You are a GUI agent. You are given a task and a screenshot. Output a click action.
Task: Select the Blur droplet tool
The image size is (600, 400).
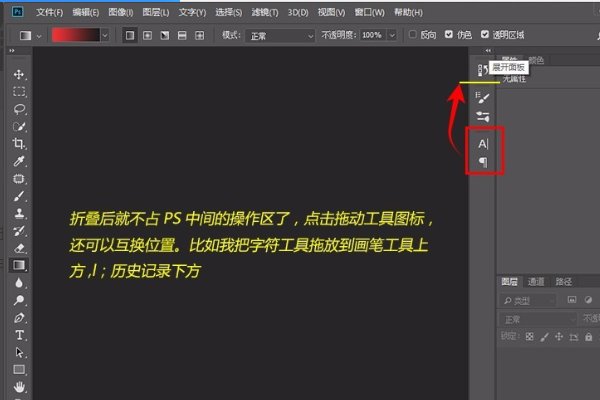(x=19, y=283)
